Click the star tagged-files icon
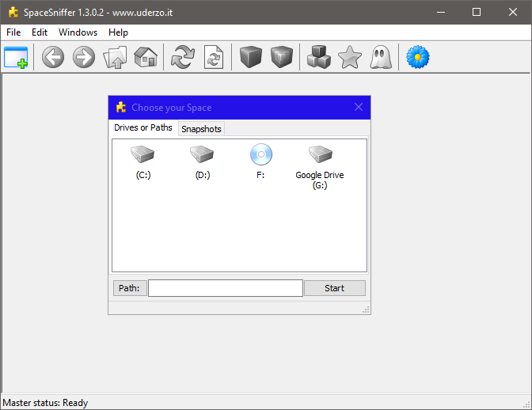Screen dimensions: 532x410 pos(350,57)
